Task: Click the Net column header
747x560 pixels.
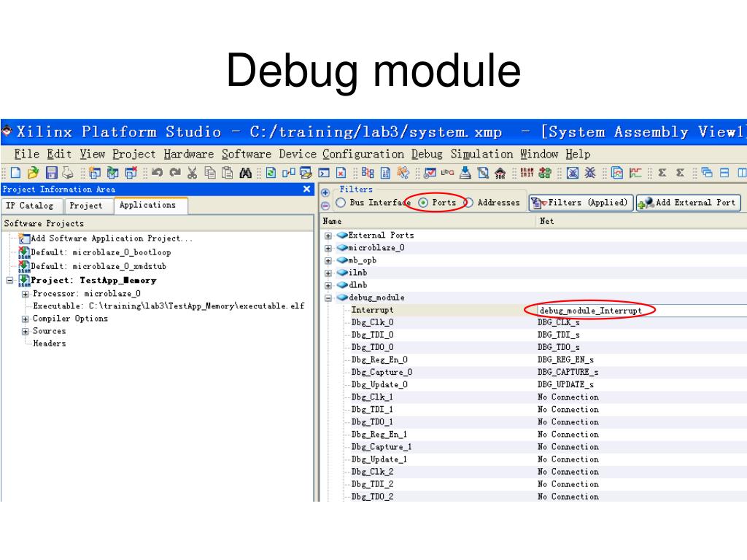Action: 546,222
